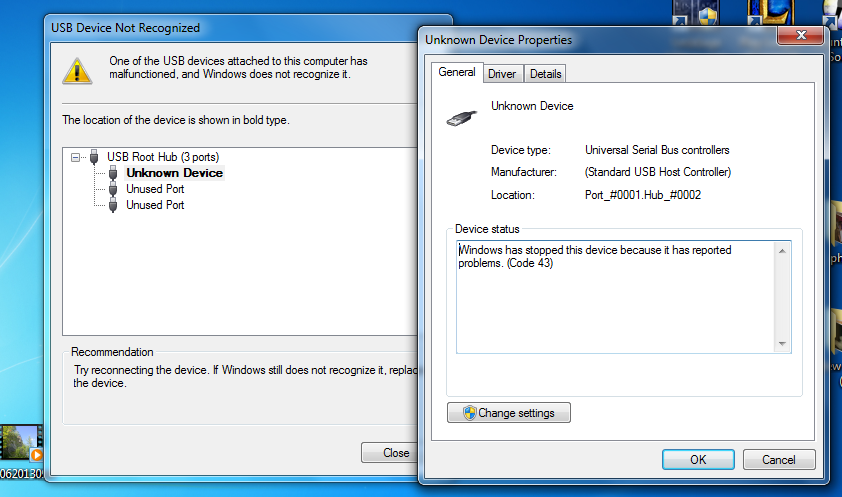This screenshot has width=842, height=497.
Task: Click USB Root Hub (3 ports) label
Action: [x=163, y=157]
